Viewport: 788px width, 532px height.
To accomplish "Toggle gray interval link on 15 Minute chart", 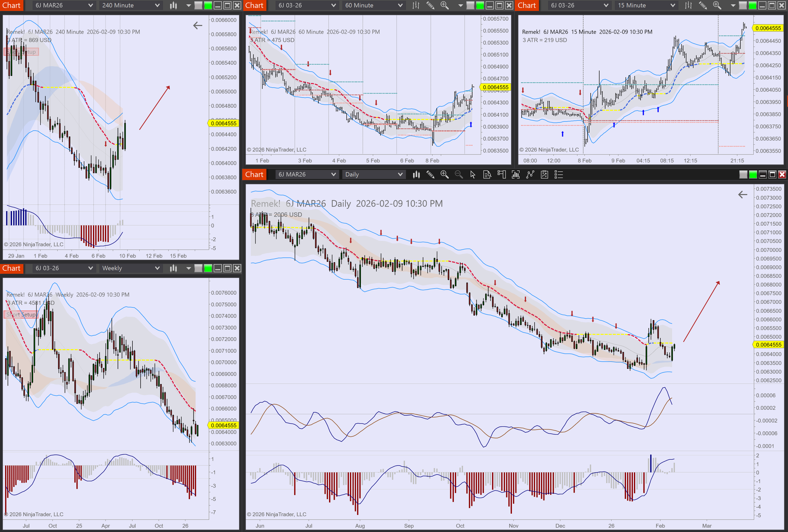I will click(x=743, y=5).
